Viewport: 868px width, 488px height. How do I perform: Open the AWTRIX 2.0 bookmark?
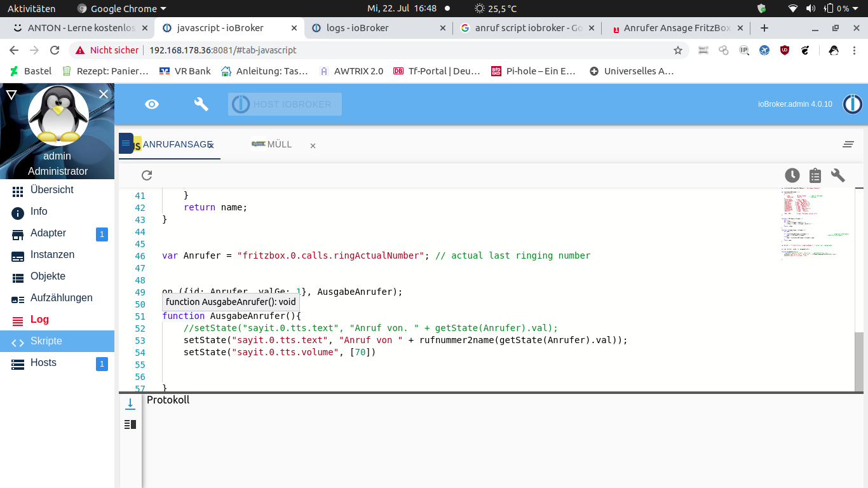tap(351, 71)
